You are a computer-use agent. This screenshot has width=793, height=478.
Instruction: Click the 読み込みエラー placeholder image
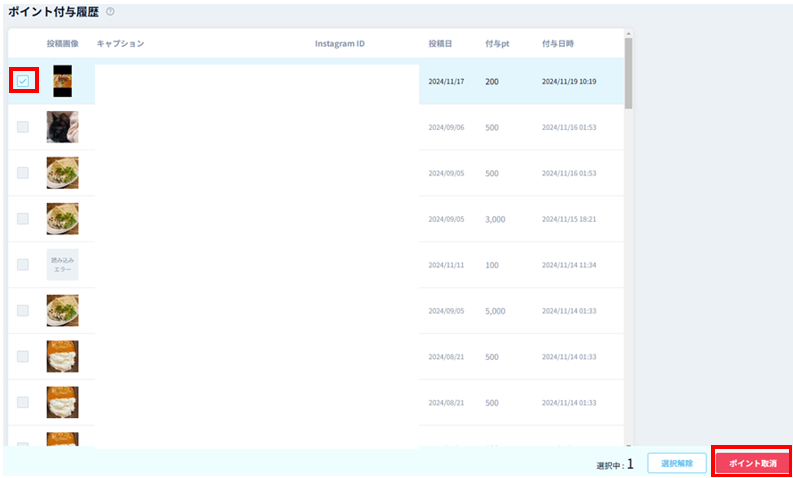tap(62, 264)
